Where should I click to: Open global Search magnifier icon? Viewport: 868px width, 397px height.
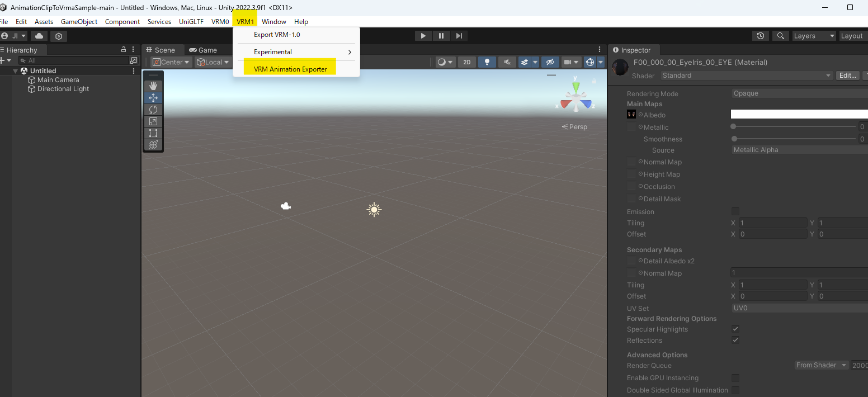pos(780,36)
